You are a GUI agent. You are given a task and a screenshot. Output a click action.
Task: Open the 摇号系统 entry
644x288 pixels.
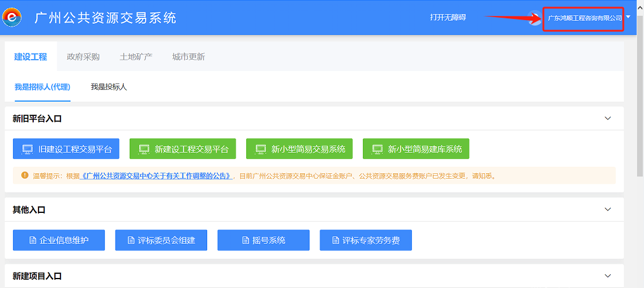tap(263, 240)
